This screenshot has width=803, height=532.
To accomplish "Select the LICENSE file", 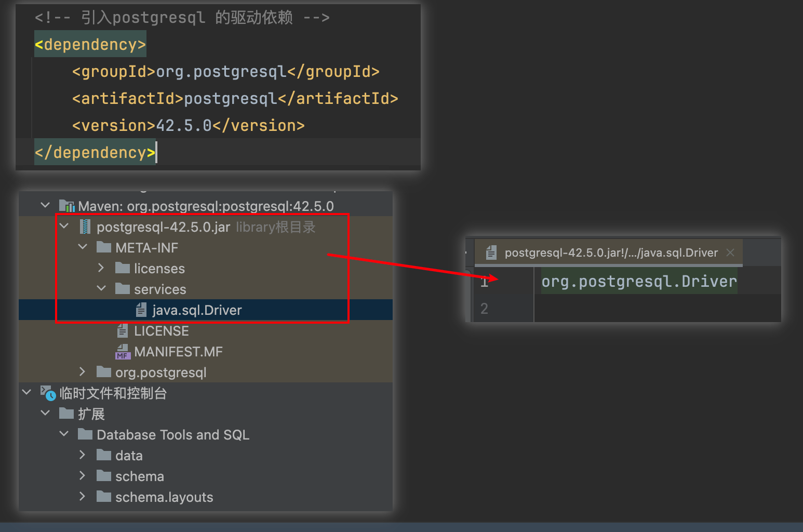I will [x=162, y=331].
